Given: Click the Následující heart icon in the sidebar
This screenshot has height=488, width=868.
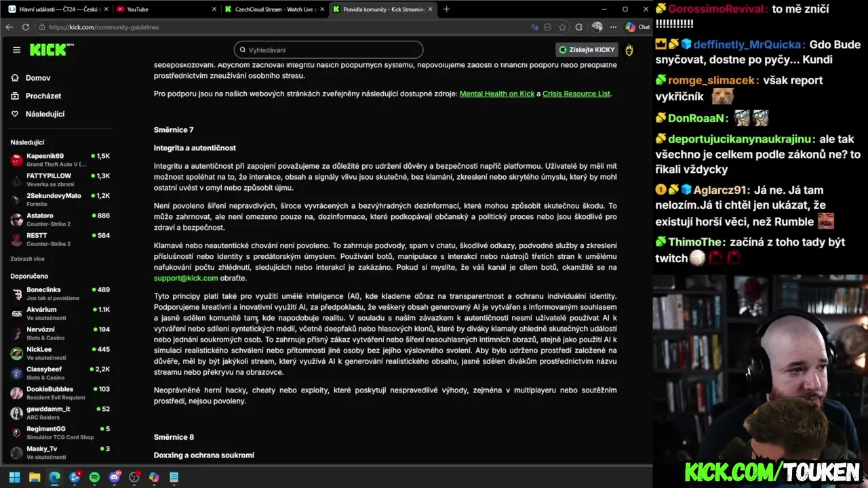Looking at the screenshot, I should (x=15, y=114).
